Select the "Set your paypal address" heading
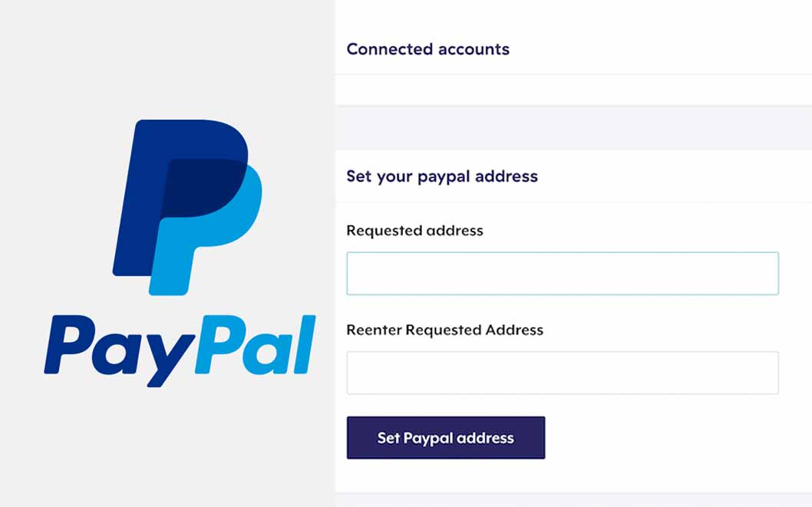Screen dimensions: 812x507 442,176
